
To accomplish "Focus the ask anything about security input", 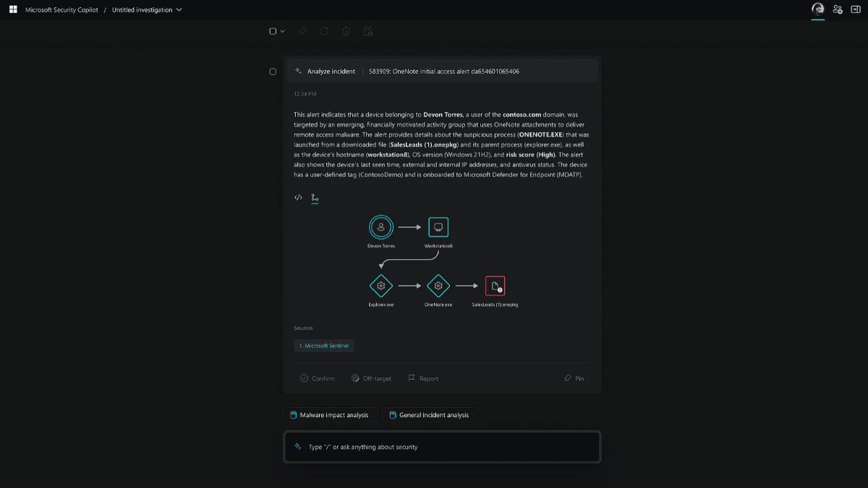I will pyautogui.click(x=442, y=447).
